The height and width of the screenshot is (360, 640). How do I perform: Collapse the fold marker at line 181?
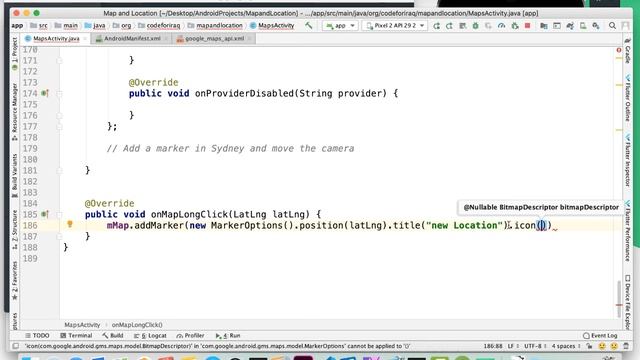[x=60, y=171]
